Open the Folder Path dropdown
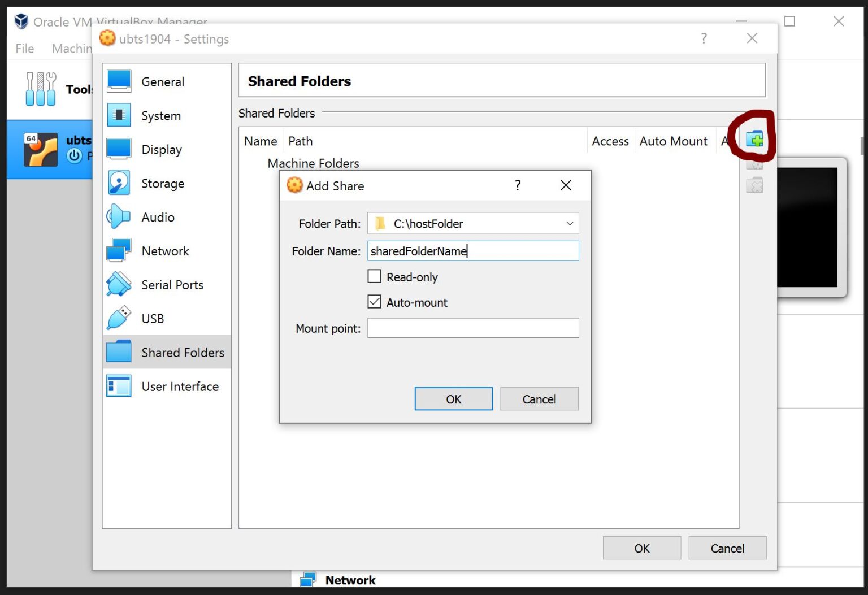 [570, 223]
